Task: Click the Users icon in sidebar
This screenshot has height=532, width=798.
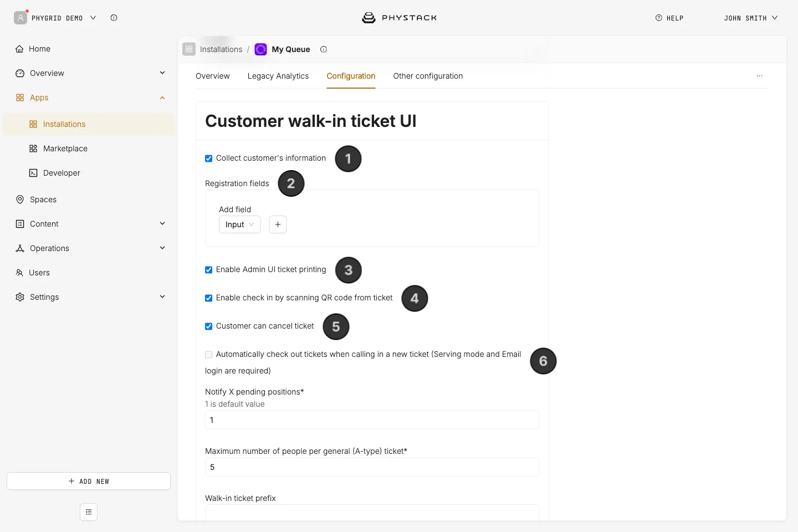Action: [x=19, y=273]
